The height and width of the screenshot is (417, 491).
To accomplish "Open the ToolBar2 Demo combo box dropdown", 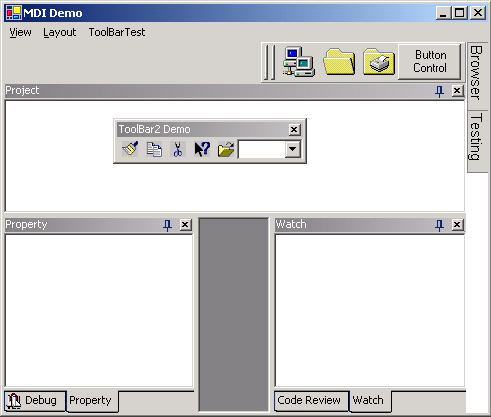I will pos(293,149).
